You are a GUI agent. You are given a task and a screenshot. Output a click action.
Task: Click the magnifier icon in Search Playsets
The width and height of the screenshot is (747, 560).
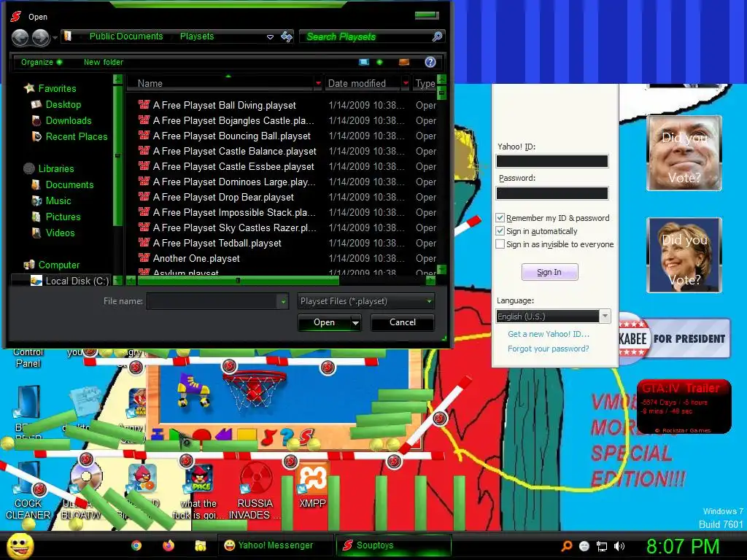tap(437, 36)
